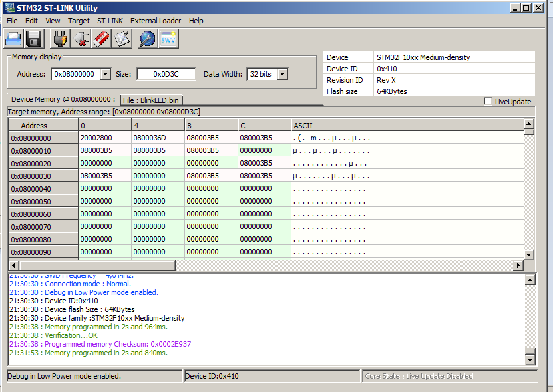Open the SWV viewer icon
The width and height of the screenshot is (553, 392).
click(168, 39)
